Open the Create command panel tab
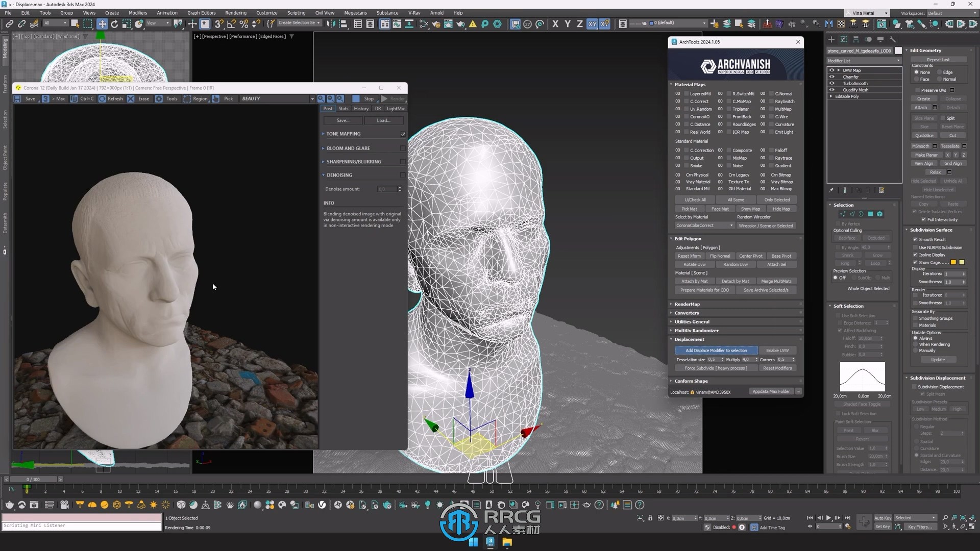Image resolution: width=980 pixels, height=551 pixels. pos(831,39)
